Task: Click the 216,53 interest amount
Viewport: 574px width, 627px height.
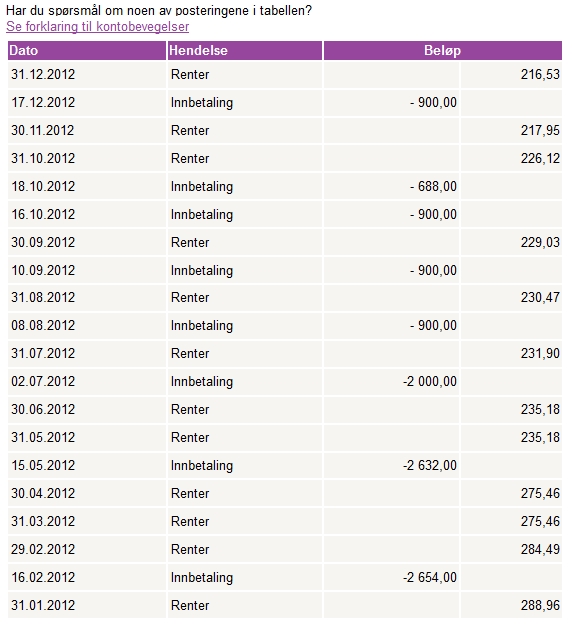Action: [x=540, y=74]
